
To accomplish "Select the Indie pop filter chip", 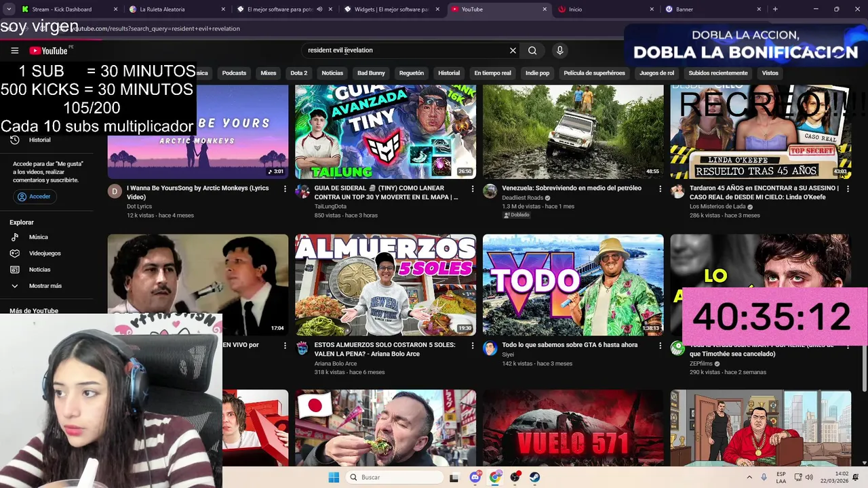I will click(537, 73).
